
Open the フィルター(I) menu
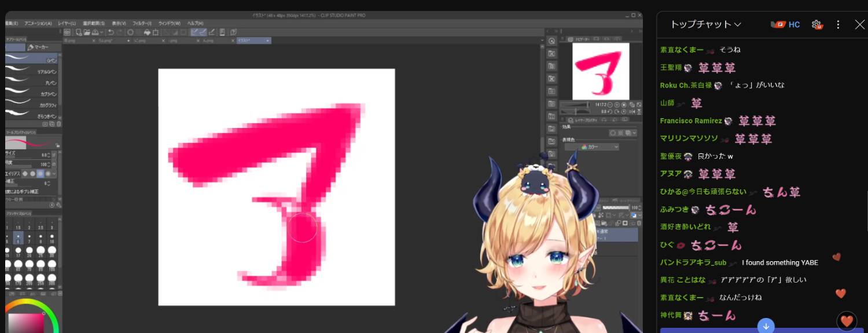[142, 23]
